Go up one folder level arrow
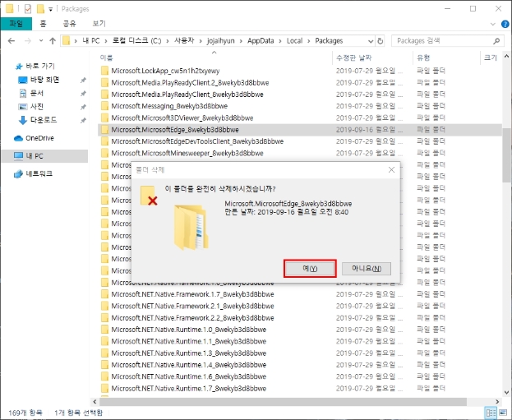The height and width of the screenshot is (420, 512). [53, 41]
